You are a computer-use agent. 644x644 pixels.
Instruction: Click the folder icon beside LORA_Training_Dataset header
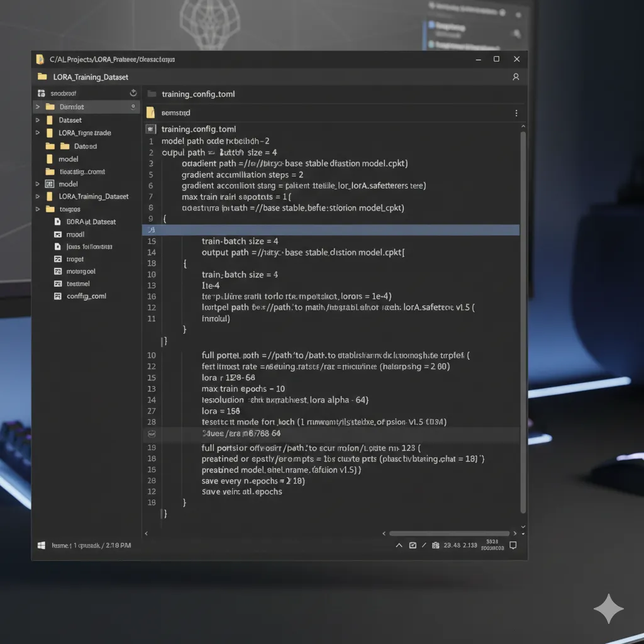[42, 76]
